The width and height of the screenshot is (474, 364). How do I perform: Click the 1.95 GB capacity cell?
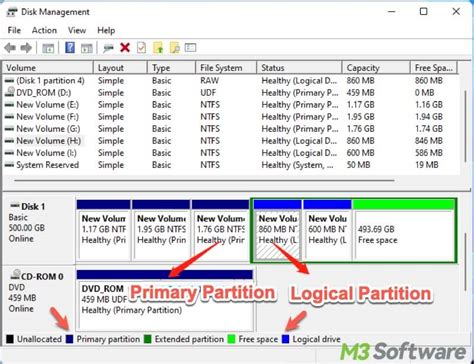click(360, 117)
